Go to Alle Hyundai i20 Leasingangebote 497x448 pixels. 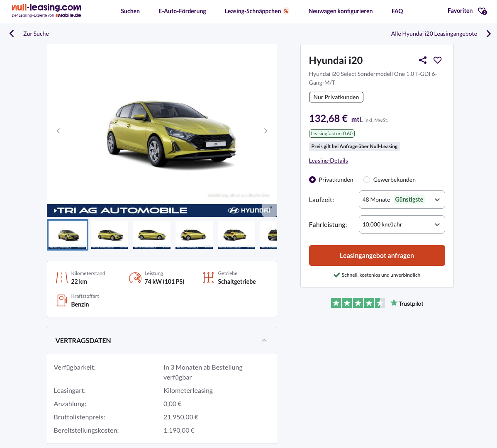434,34
